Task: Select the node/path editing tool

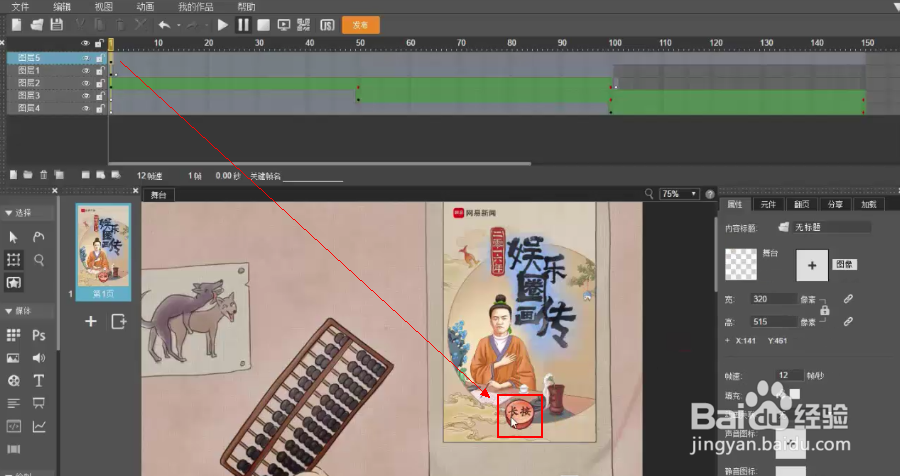Action: pyautogui.click(x=38, y=237)
